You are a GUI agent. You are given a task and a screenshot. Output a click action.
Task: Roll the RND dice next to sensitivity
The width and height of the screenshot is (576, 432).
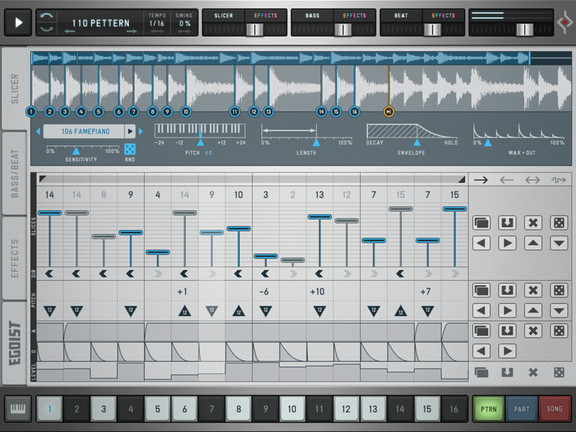(x=130, y=149)
